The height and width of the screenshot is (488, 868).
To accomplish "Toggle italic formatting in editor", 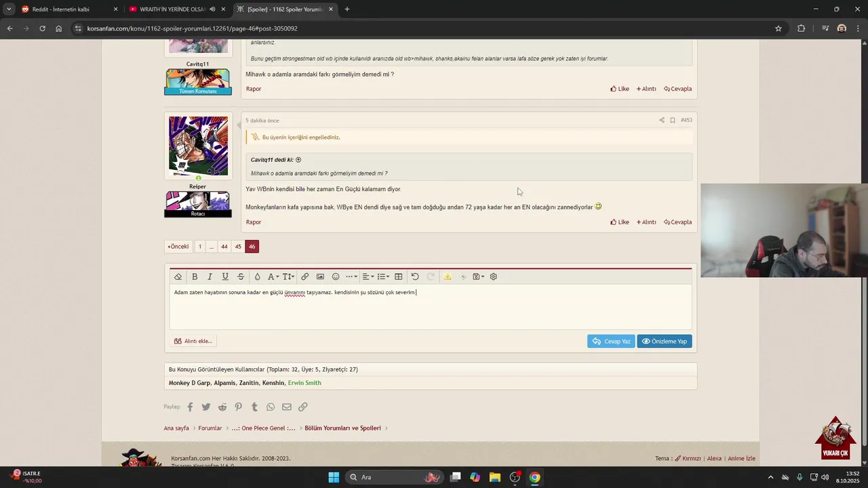I will [210, 277].
